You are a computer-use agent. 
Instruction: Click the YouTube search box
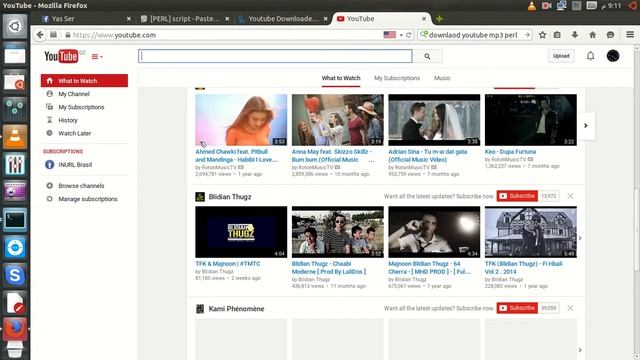[x=275, y=56]
